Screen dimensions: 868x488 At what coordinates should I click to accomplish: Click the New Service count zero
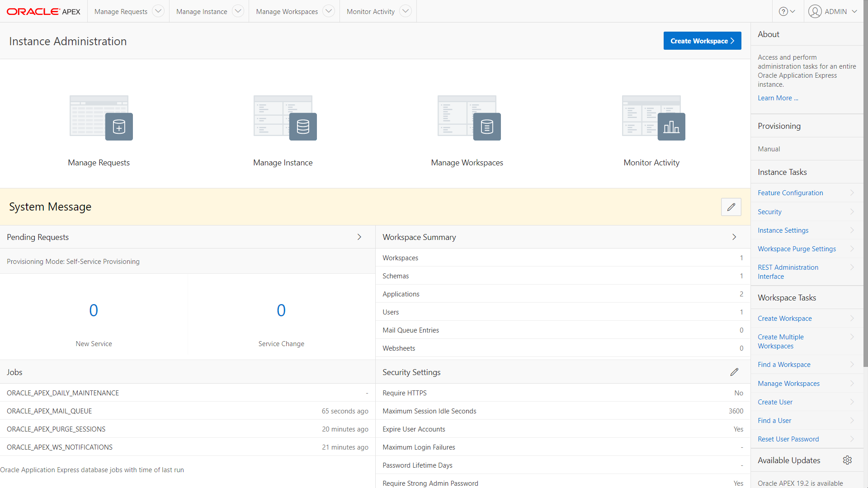point(94,310)
